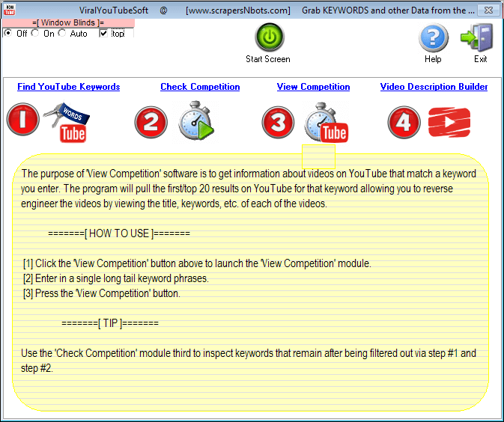Select the On radio button for Window Blinds
504x422 pixels.
[35, 33]
